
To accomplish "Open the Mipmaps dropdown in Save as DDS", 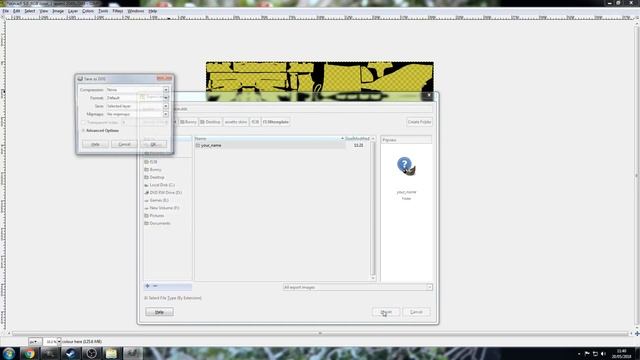I will point(137,114).
